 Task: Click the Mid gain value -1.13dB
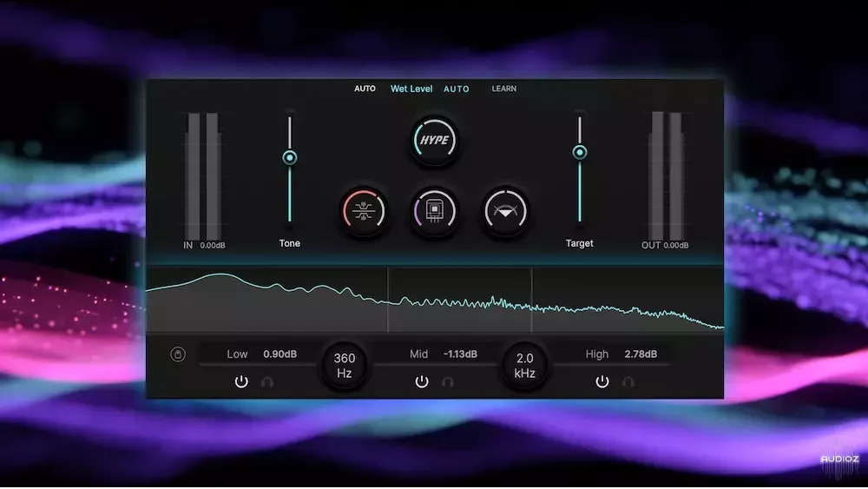(460, 354)
